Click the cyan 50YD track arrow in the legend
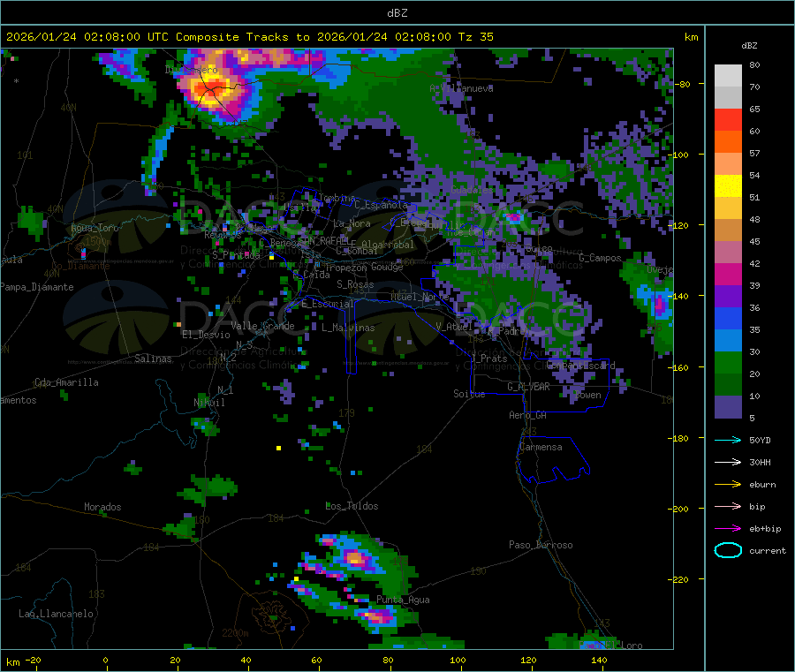 click(x=728, y=440)
